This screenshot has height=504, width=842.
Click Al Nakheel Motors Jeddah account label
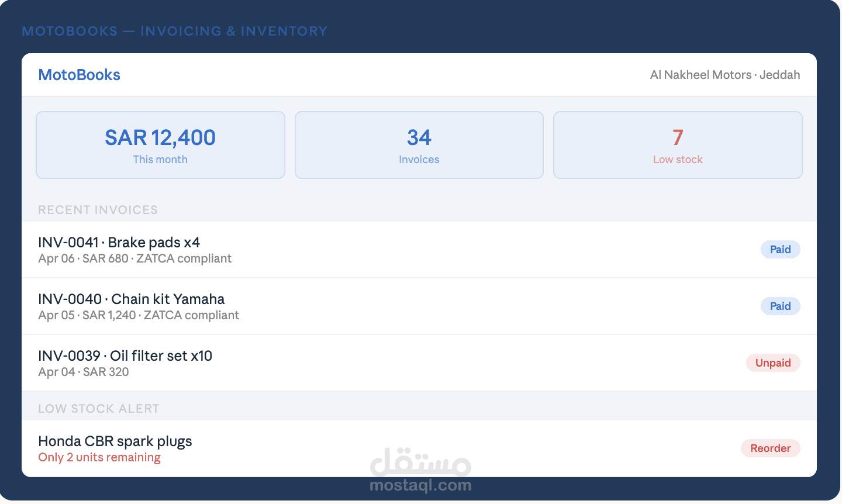click(724, 75)
